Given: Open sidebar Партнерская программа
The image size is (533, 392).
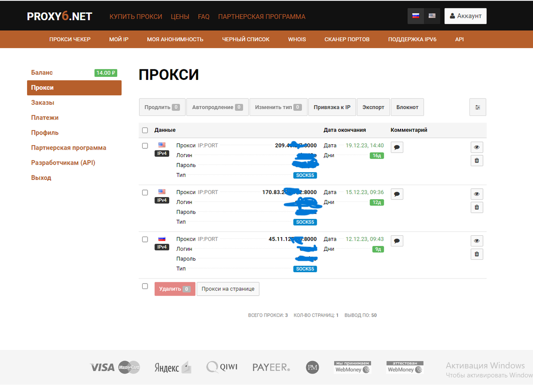Looking at the screenshot, I should [68, 148].
